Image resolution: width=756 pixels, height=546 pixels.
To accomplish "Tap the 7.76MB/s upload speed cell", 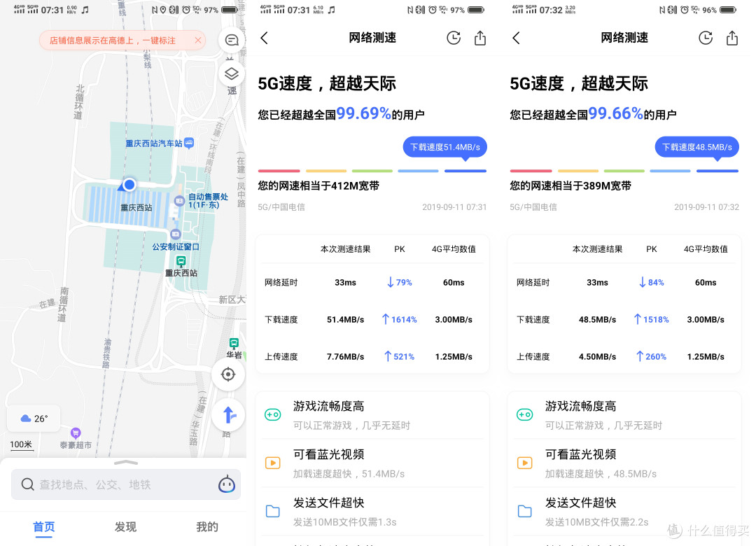I will (345, 356).
